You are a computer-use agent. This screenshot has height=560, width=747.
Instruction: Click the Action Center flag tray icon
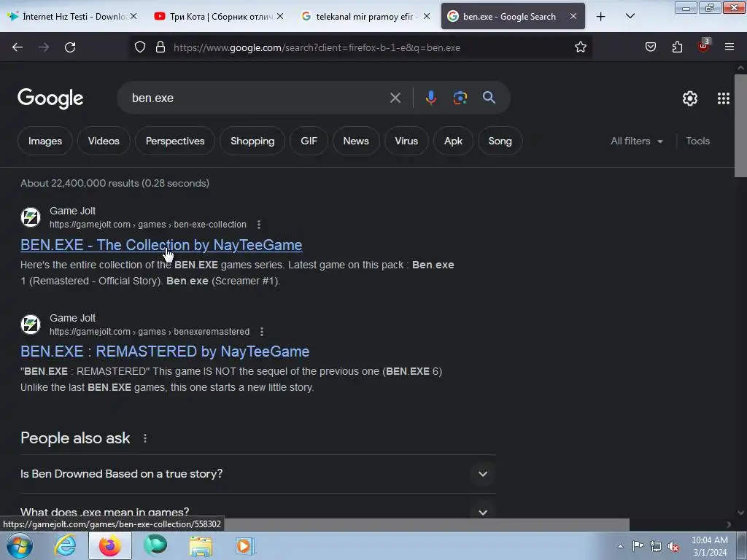pos(638,546)
